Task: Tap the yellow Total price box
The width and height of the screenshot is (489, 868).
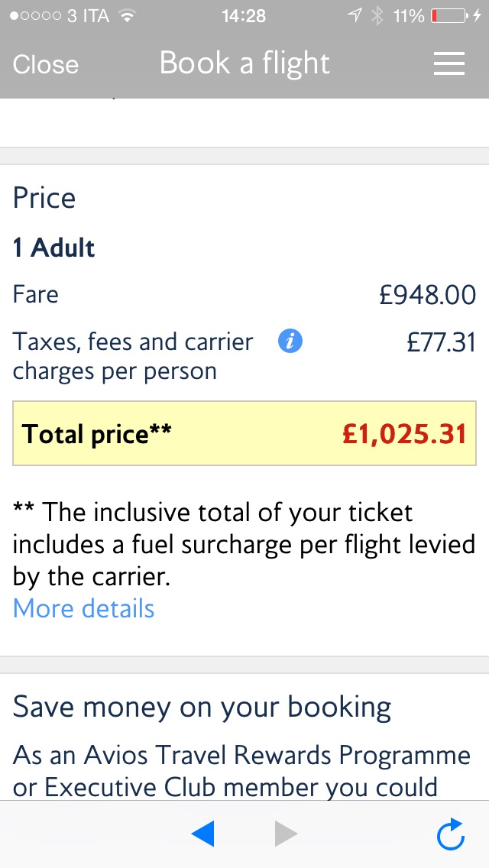Action: pos(244,434)
